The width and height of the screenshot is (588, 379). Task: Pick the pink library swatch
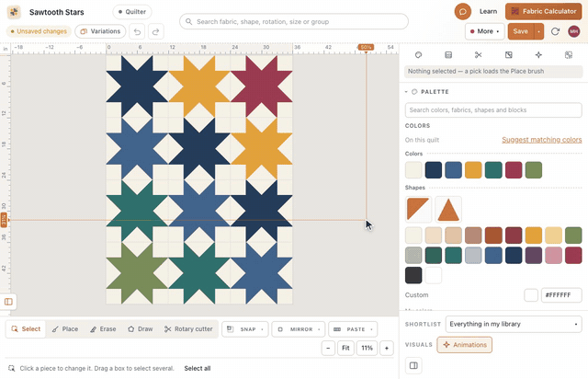[553, 256]
